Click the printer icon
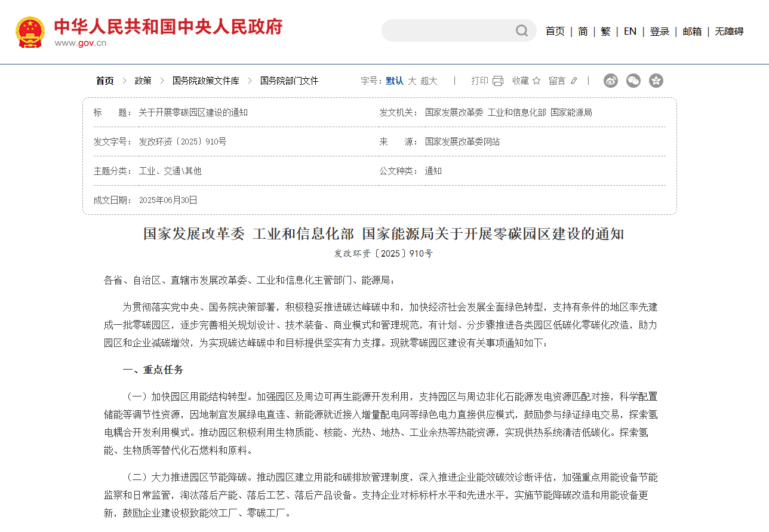 point(498,81)
